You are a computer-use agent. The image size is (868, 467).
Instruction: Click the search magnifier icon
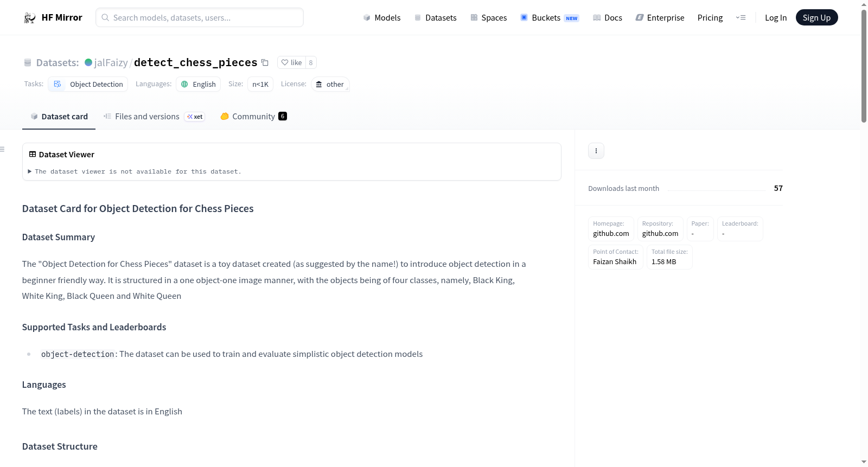pyautogui.click(x=105, y=17)
